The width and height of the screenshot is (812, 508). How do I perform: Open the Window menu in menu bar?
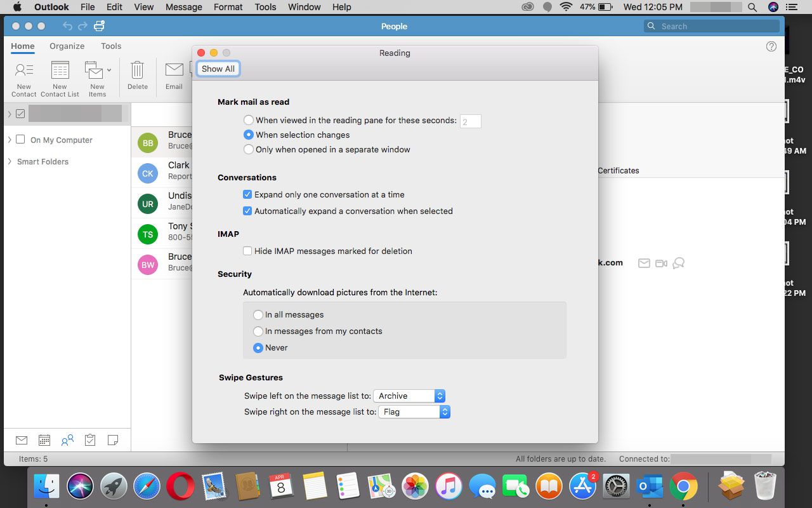(304, 7)
